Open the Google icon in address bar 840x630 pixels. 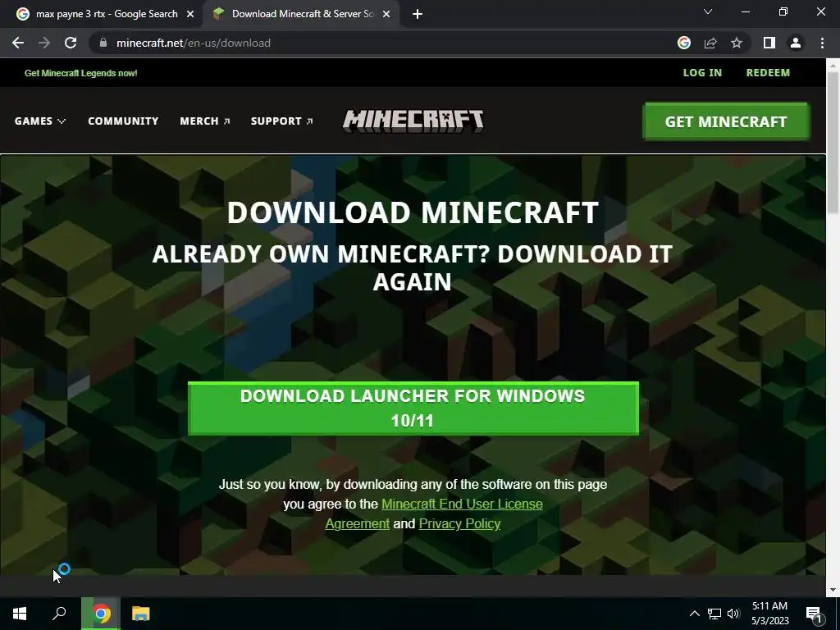click(684, 43)
